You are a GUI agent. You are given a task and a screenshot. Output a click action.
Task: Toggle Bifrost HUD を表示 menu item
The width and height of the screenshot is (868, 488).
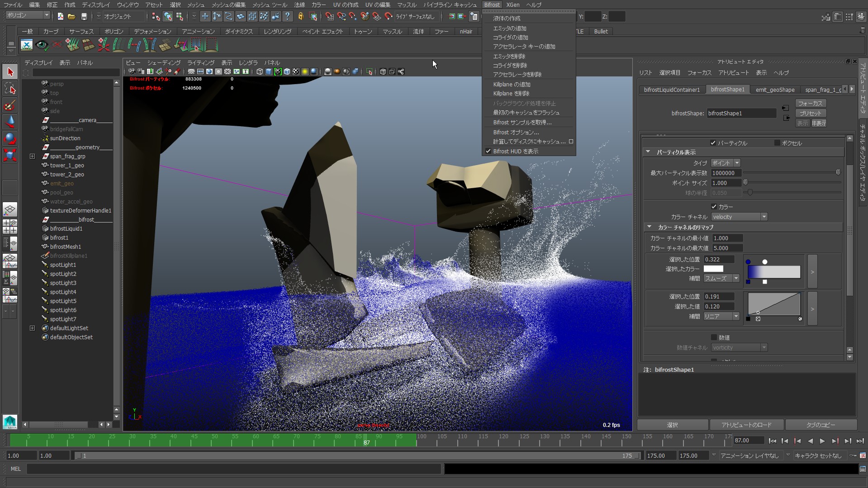(x=516, y=152)
